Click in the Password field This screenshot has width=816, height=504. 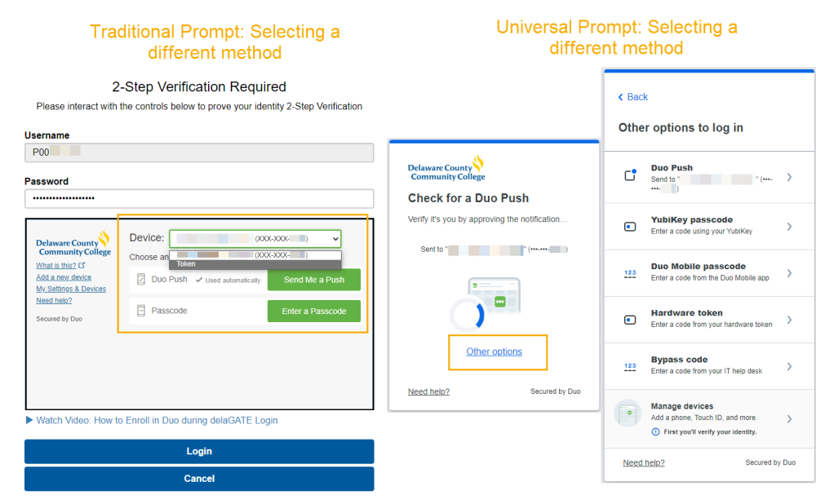click(x=199, y=199)
